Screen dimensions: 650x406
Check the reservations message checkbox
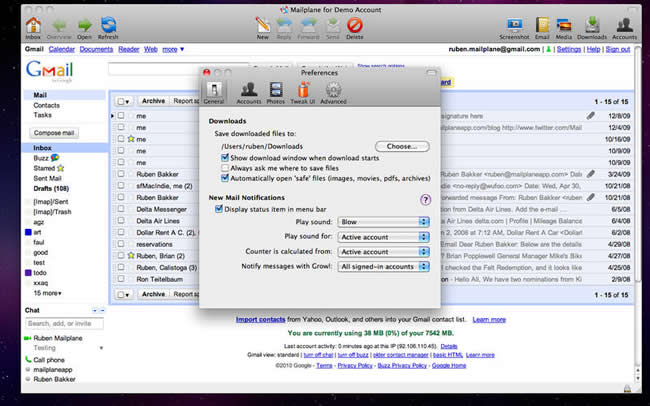[x=121, y=244]
